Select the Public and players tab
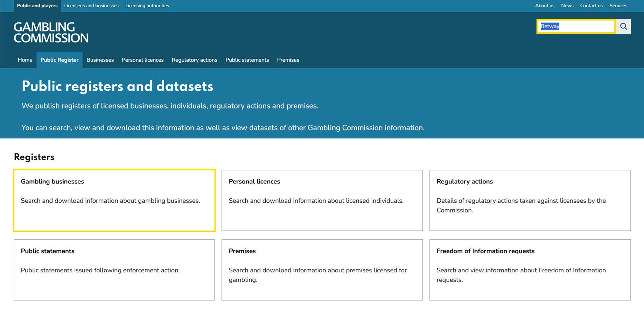The width and height of the screenshot is (644, 322). coord(37,6)
